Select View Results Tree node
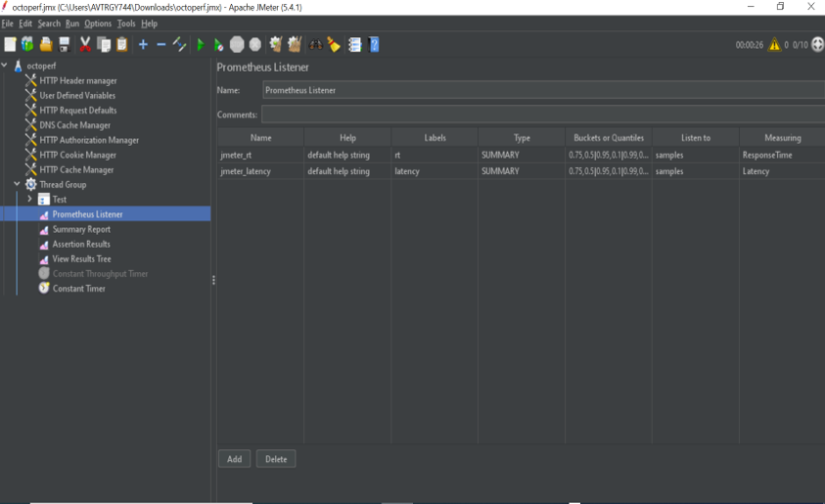The image size is (825, 504). (81, 258)
